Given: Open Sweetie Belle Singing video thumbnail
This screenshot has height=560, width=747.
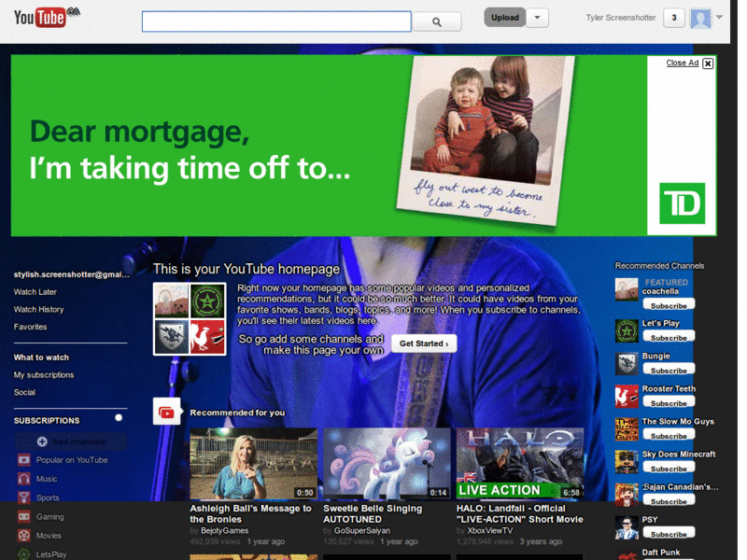Looking at the screenshot, I should coord(387,463).
